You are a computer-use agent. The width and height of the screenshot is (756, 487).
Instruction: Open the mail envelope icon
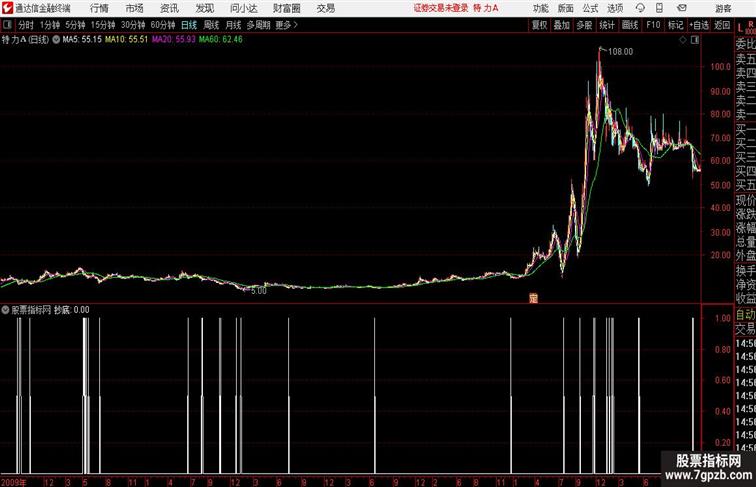tap(682, 8)
